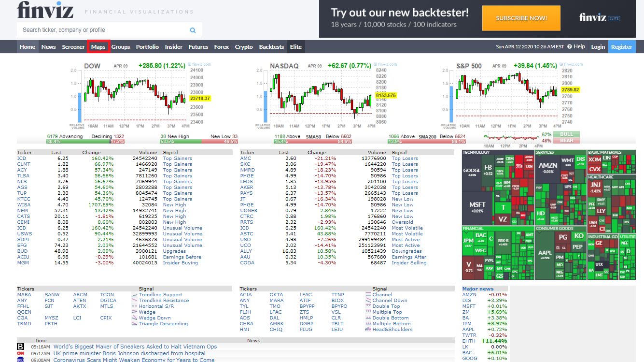This screenshot has width=644, height=362.
Task: Click the Trendline Support pattern icon
Action: [135, 295]
